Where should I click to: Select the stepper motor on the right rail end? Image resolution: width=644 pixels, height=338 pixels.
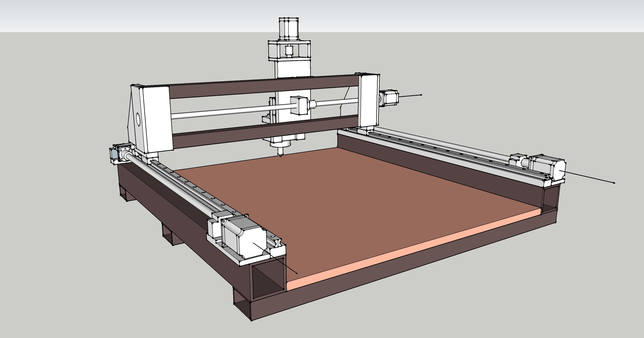point(548,168)
